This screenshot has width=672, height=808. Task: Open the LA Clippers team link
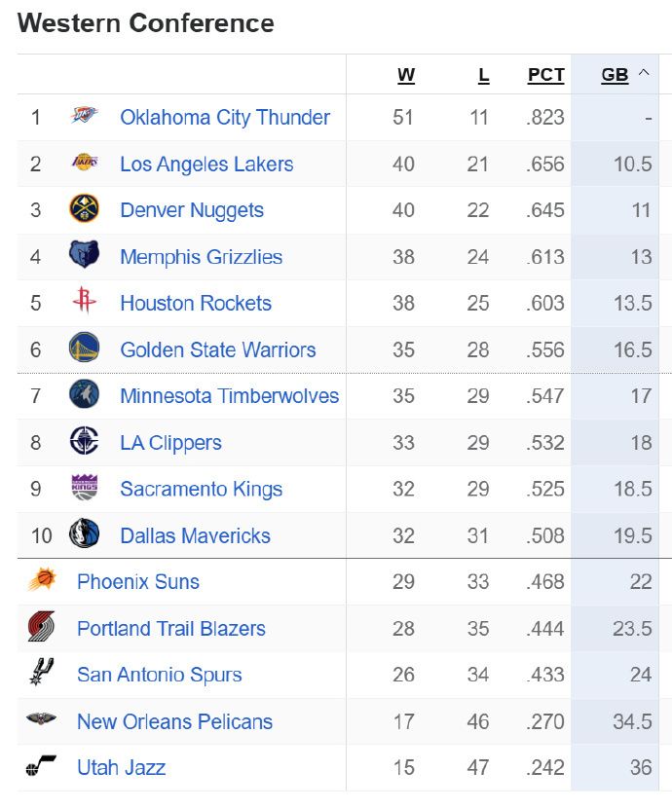(x=170, y=442)
